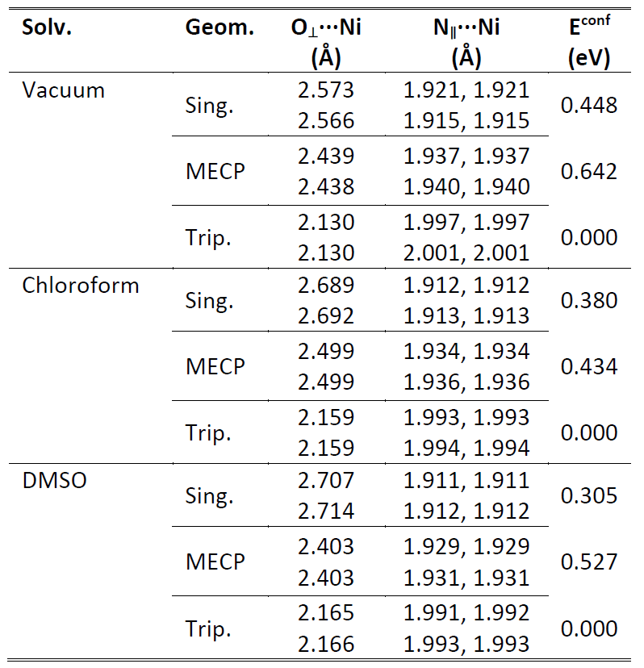Click the 0.380 energy value
The image size is (644, 668).
coord(588,301)
